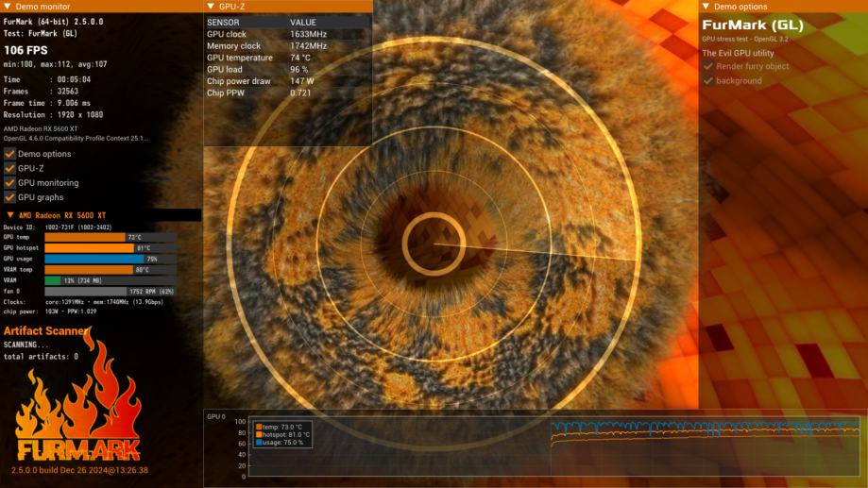The image size is (868, 488).
Task: Click GPU load '96 %' row
Action: coord(288,69)
